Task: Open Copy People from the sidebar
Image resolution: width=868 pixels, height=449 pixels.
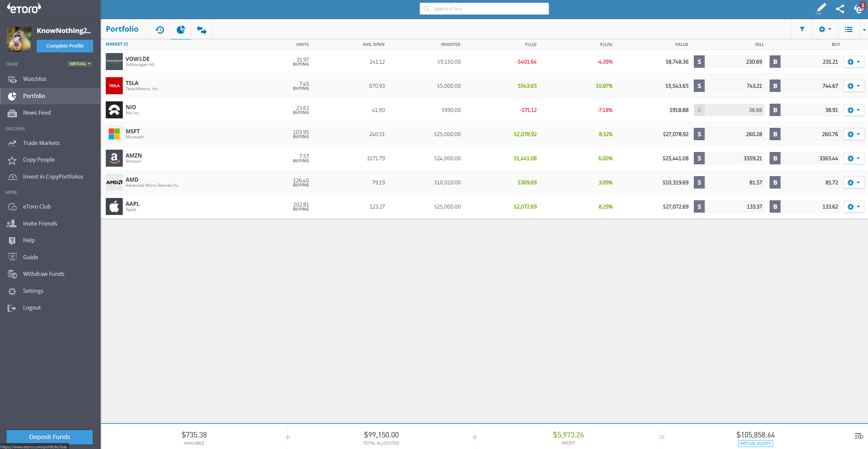Action: coord(39,159)
